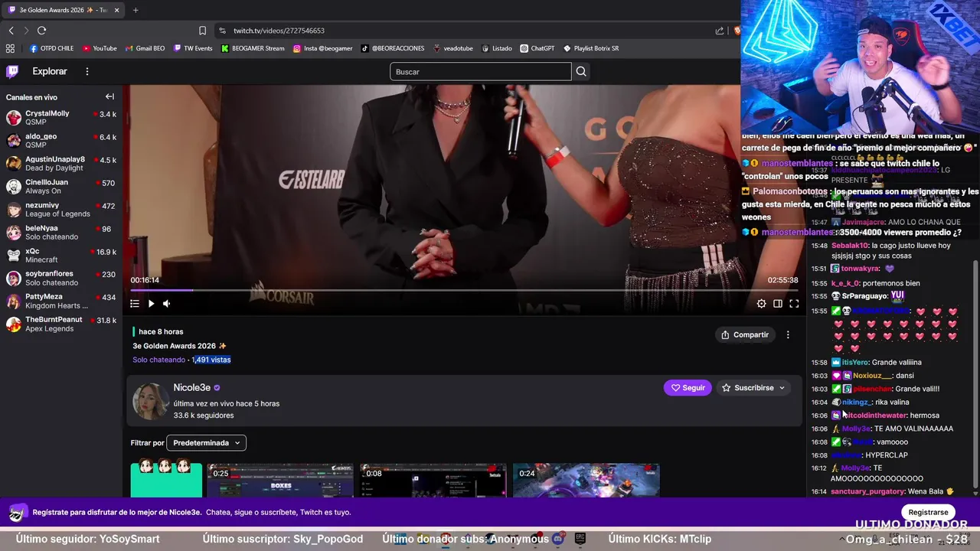Collapse the Canales en vivo sidebar
This screenshot has height=551, width=980.
click(x=109, y=97)
